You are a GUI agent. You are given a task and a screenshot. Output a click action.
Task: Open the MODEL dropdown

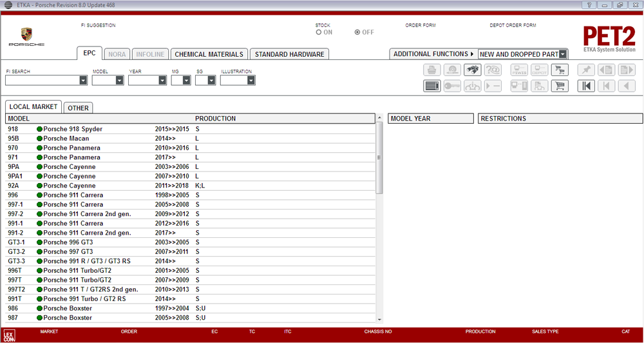pyautogui.click(x=120, y=81)
